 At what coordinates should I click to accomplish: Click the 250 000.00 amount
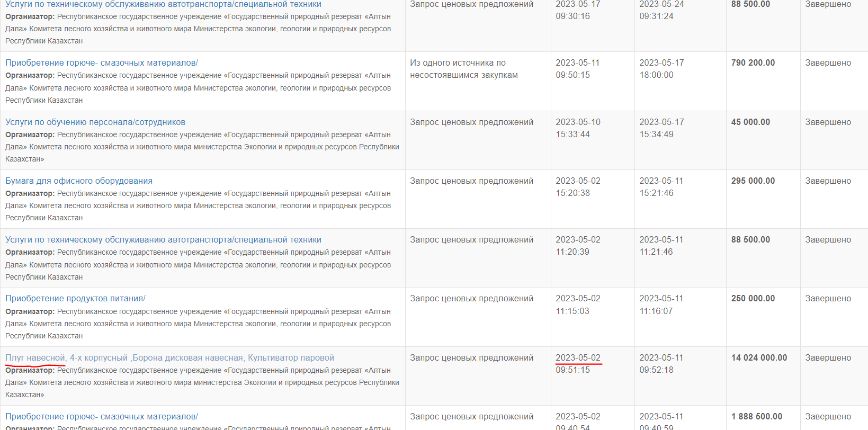click(x=753, y=299)
